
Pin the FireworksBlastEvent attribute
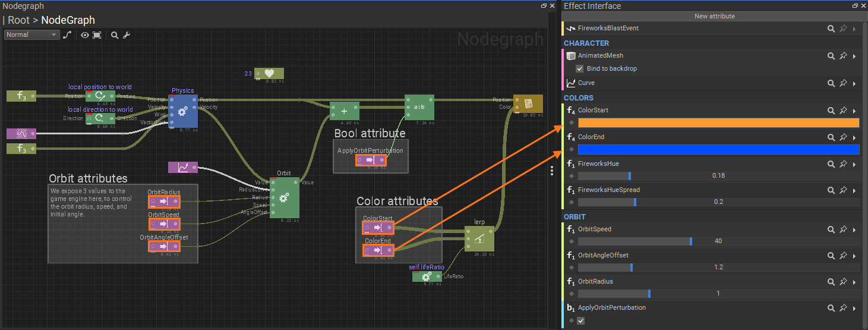[843, 29]
